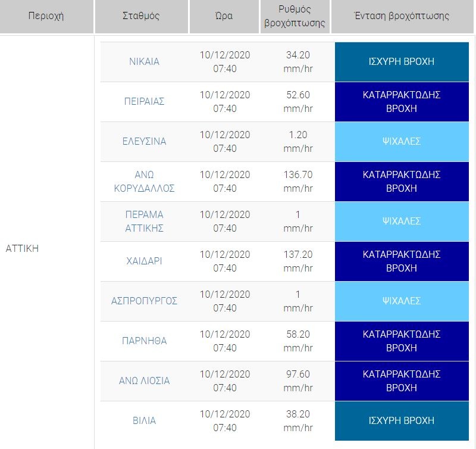This screenshot has height=449, width=476.
Task: Click the ΨΙΧΑΛΕΣ cell in ΕΛΕΥΣΙΝΑ row
Action: click(x=401, y=141)
